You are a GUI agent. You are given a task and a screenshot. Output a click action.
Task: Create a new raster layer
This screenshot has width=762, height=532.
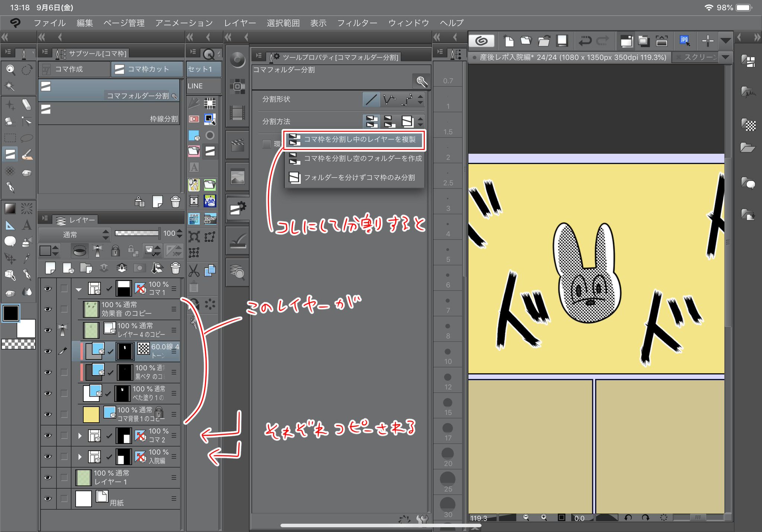point(50,268)
